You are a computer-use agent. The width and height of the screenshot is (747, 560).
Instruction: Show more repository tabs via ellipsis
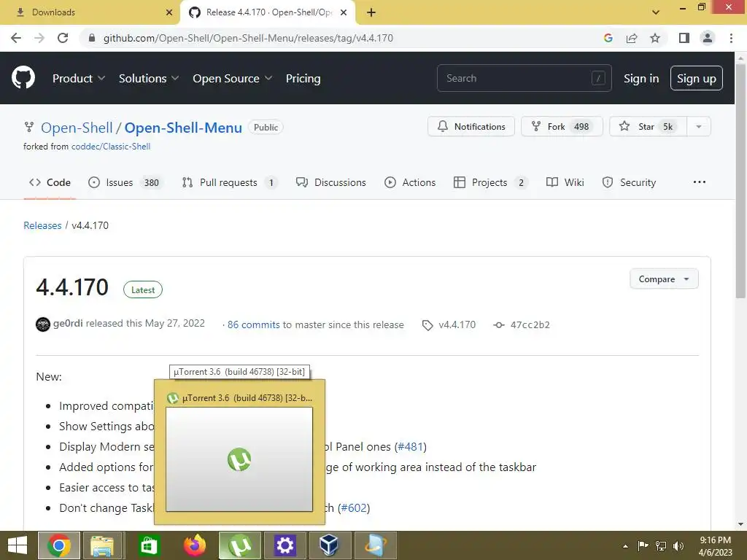click(700, 182)
